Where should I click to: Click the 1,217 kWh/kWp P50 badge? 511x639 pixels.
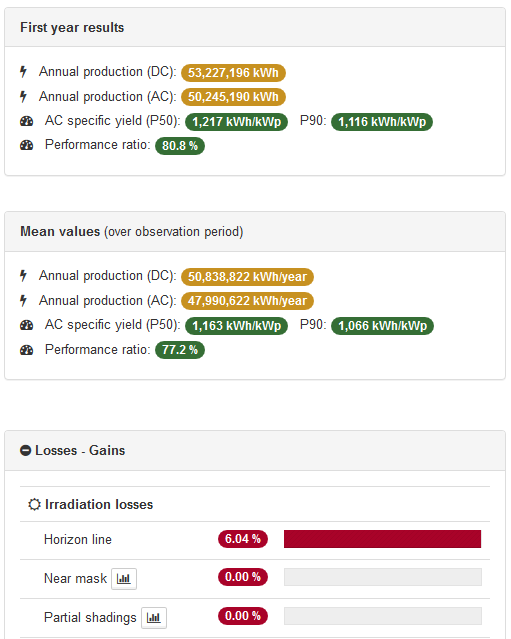236,122
